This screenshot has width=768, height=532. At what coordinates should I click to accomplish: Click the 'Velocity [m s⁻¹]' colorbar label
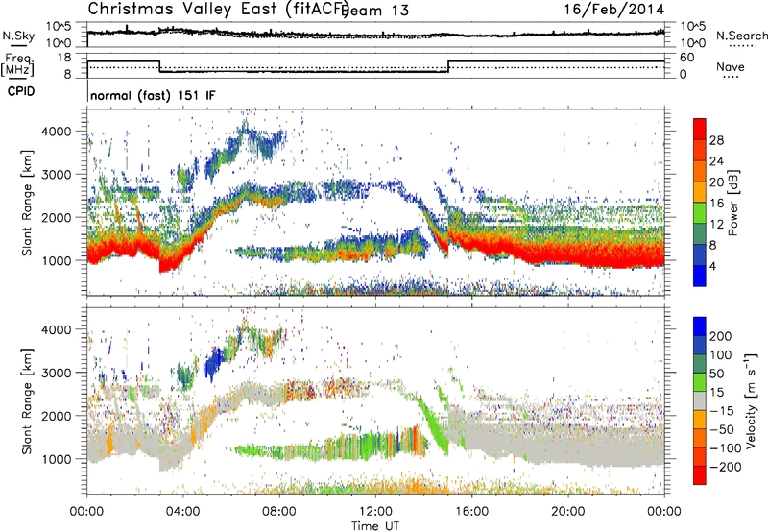point(751,400)
